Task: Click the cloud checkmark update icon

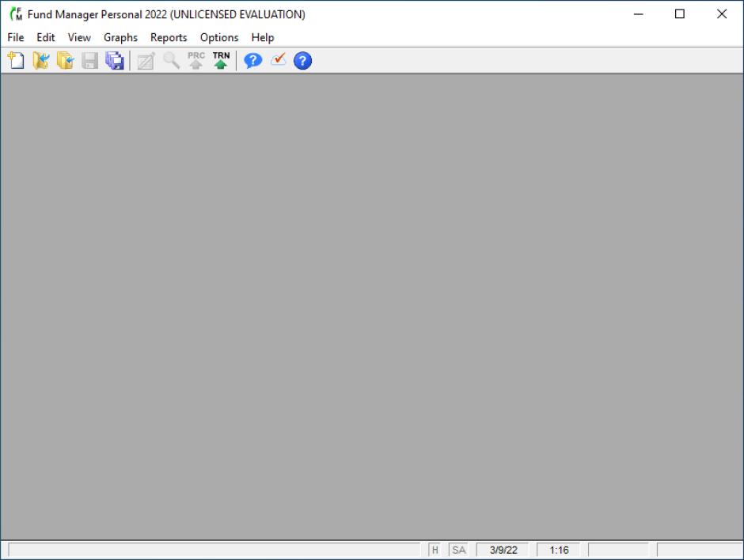Action: coord(278,60)
